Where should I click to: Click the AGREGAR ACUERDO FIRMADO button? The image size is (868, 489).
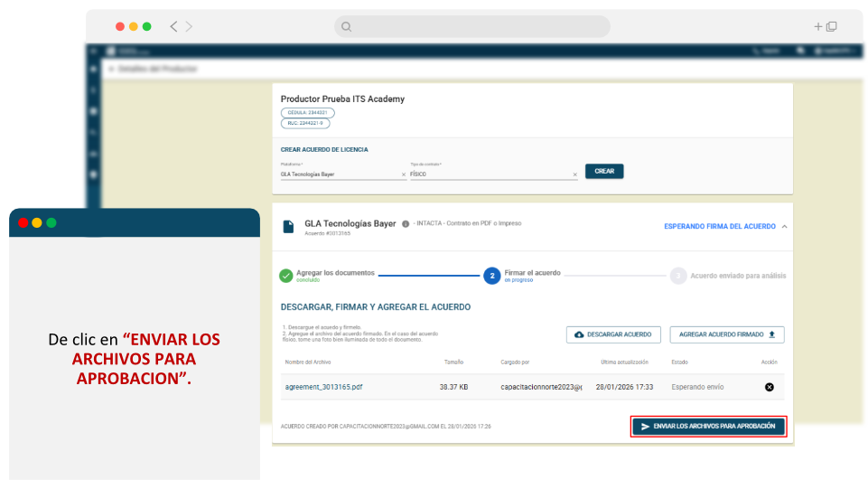click(x=727, y=334)
